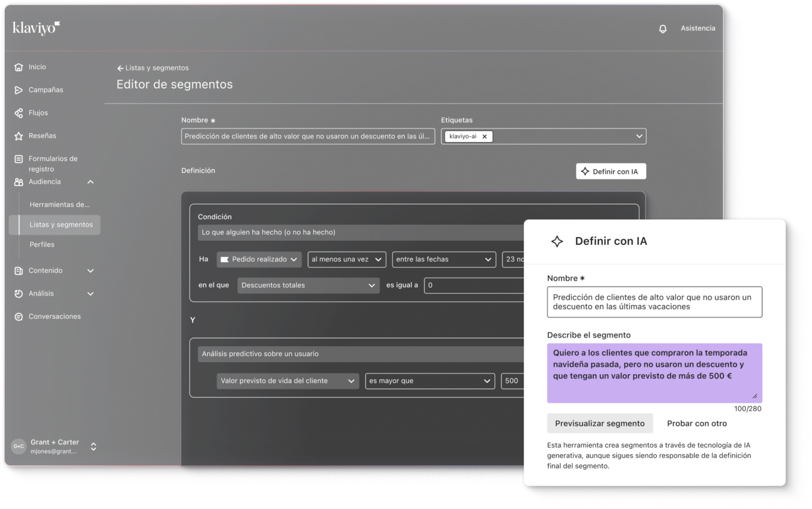Click the Previsualizar segmento button
The width and height of the screenshot is (812, 509).
(599, 423)
